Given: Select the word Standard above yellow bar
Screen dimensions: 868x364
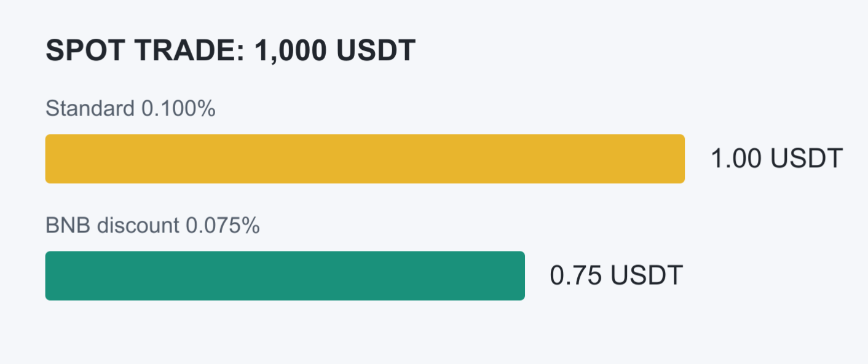Looking at the screenshot, I should 90,109.
